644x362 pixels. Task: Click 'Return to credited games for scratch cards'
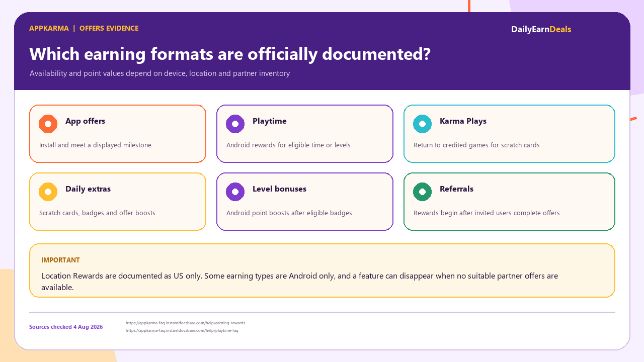click(476, 145)
